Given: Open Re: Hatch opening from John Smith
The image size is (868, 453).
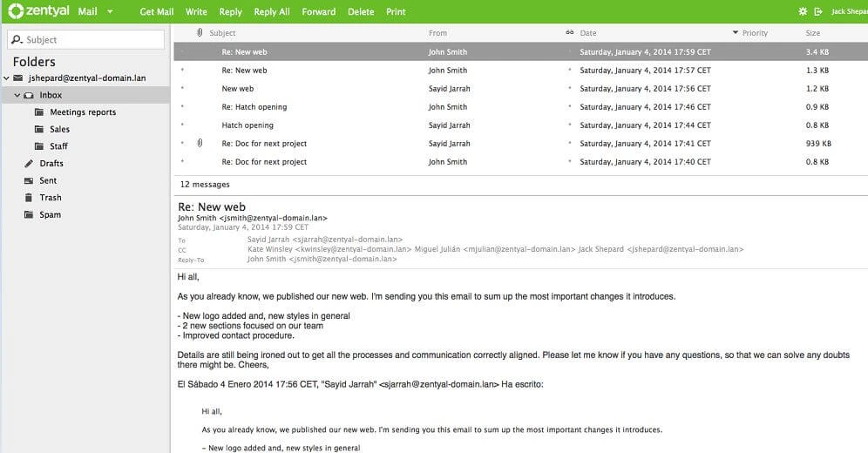Looking at the screenshot, I should 521,107.
